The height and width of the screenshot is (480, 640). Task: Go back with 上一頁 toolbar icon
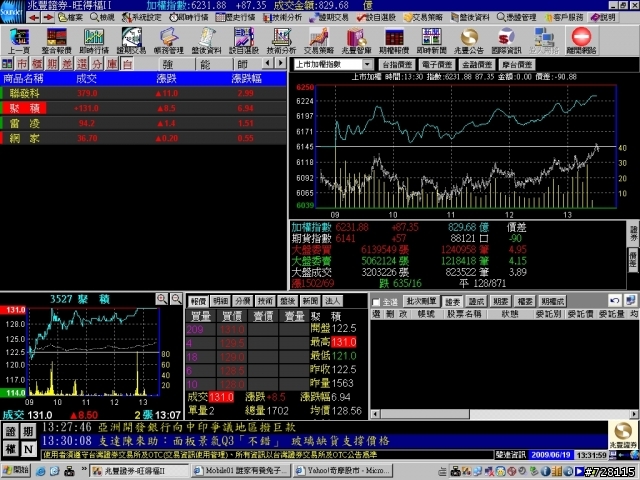(19, 41)
